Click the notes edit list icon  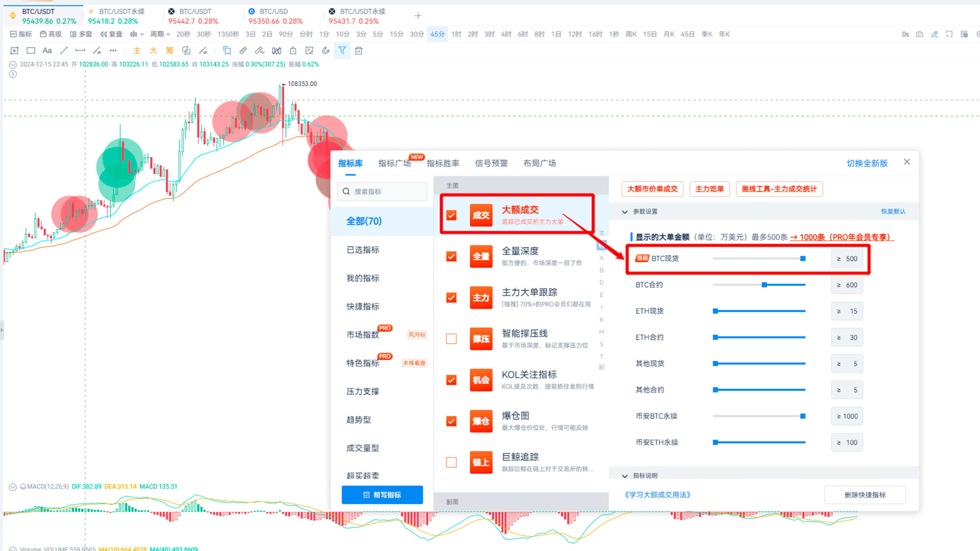[x=309, y=51]
